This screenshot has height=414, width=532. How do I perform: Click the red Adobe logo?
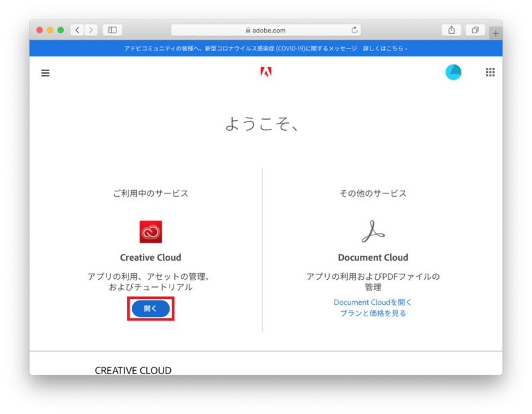[x=265, y=72]
